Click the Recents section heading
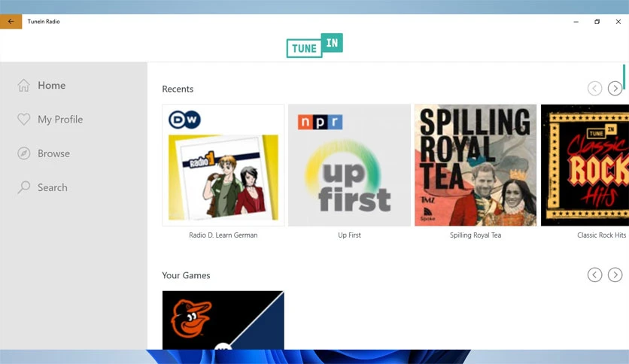The image size is (629, 364). click(x=178, y=89)
